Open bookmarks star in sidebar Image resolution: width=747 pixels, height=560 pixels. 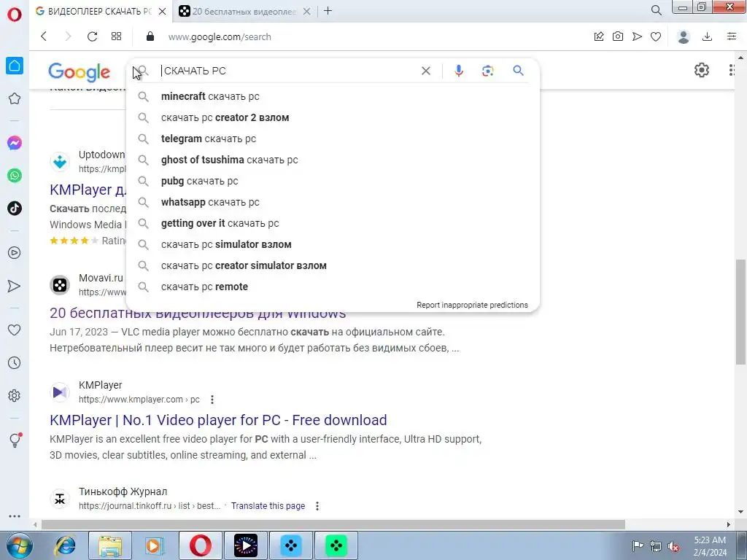click(x=15, y=98)
